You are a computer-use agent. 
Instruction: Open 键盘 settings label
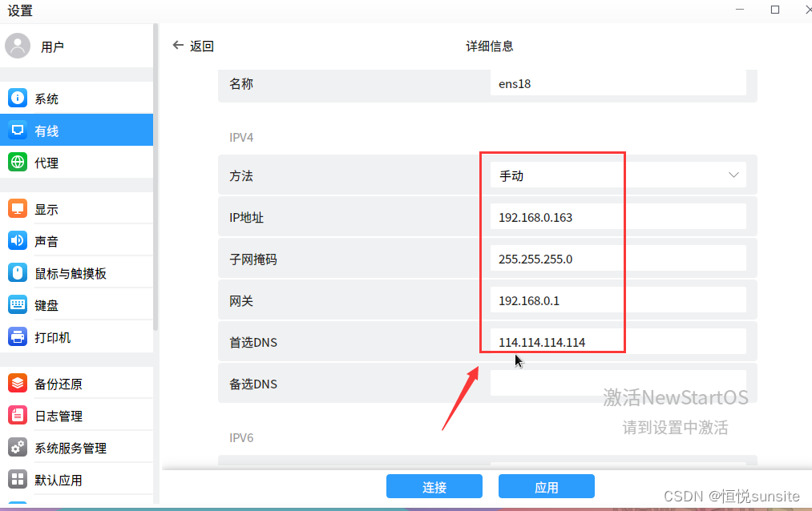pyautogui.click(x=46, y=305)
